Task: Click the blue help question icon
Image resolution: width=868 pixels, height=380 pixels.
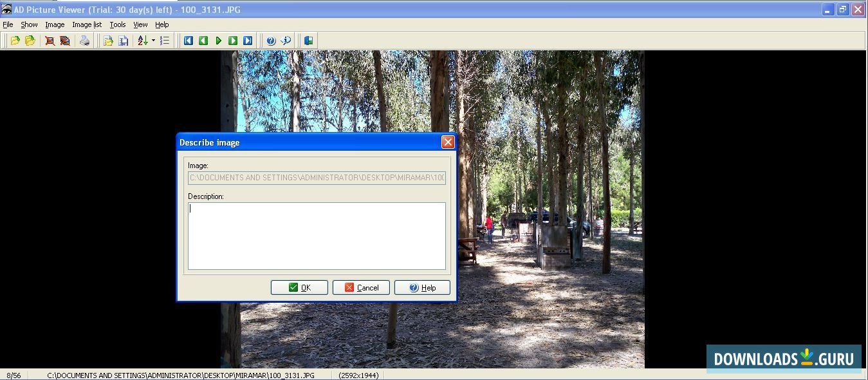Action: click(271, 41)
